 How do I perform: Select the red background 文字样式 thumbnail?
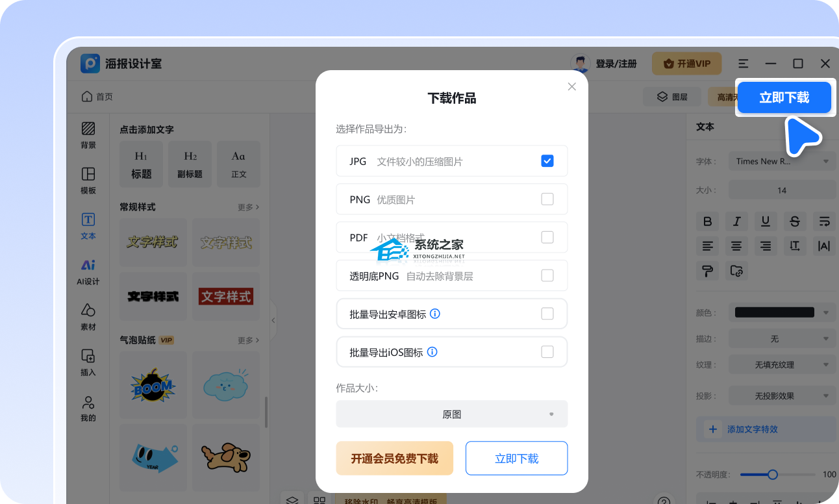point(226,296)
